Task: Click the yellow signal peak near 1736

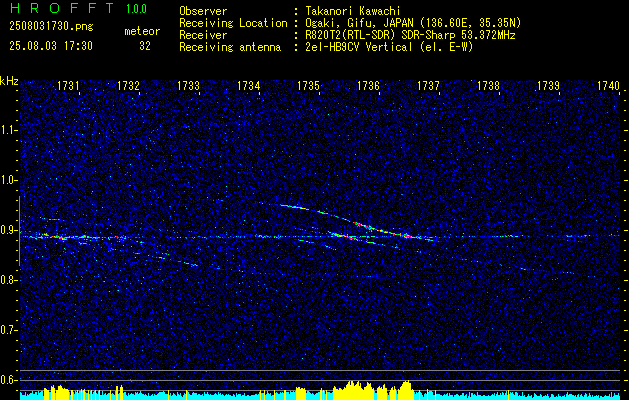Action: 352,390
